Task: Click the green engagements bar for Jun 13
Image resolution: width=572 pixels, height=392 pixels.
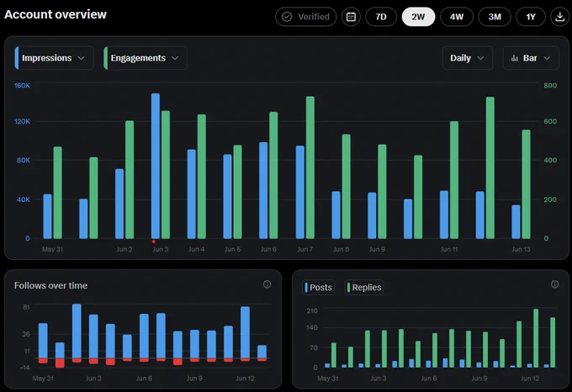Action: click(526, 184)
